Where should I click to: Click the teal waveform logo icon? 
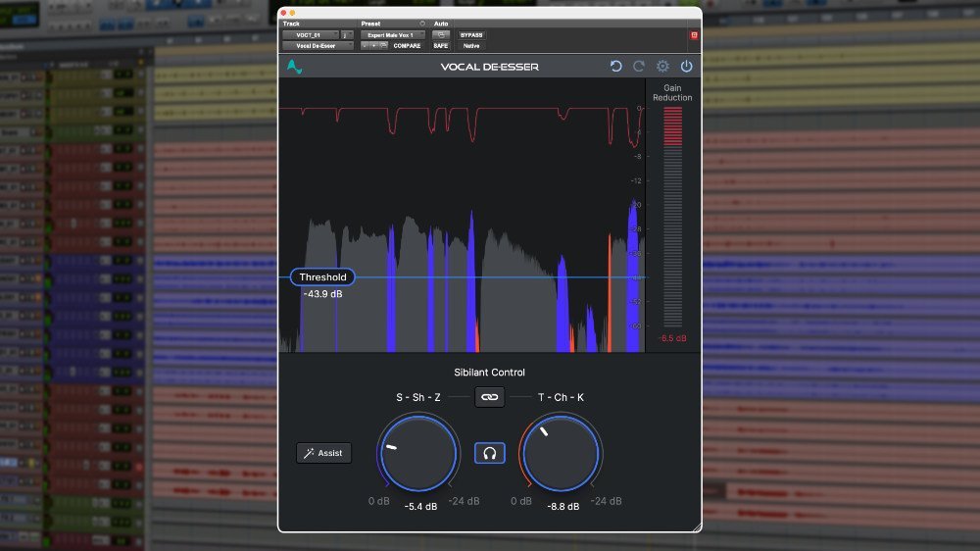tap(294, 67)
